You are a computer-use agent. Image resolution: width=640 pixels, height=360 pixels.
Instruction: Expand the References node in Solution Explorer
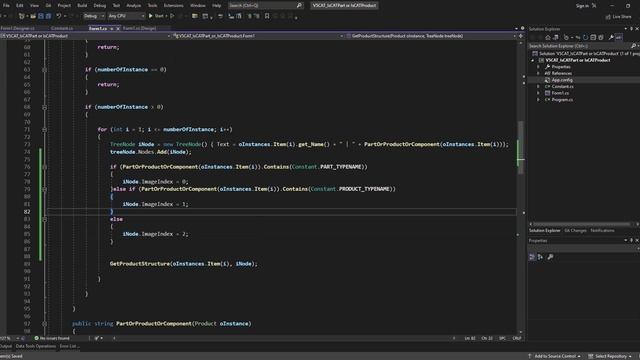[538, 73]
